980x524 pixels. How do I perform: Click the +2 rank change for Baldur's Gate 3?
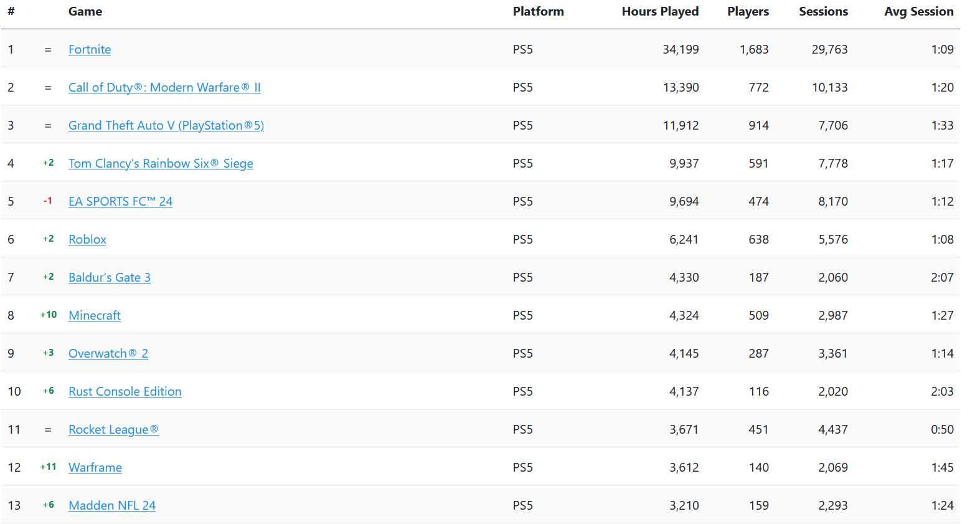click(x=48, y=277)
